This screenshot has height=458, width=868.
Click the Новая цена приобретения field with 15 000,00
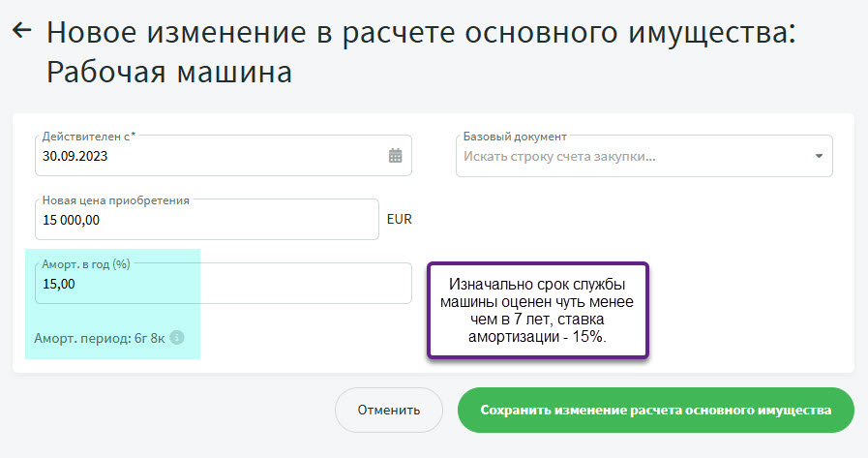click(x=205, y=220)
